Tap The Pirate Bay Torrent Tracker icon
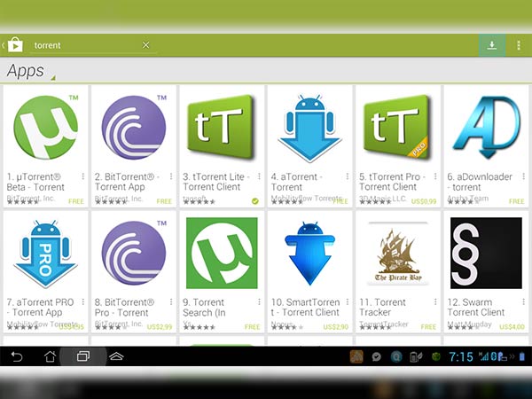 397,253
